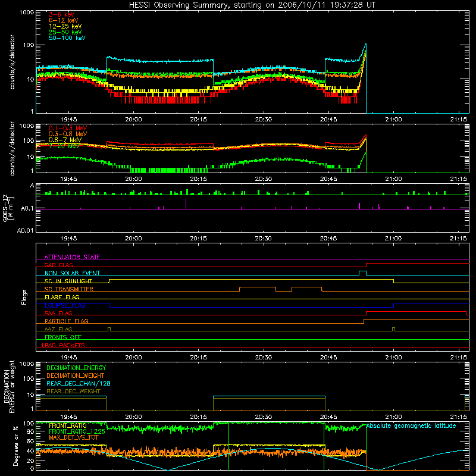This screenshot has width=476, height=476.
Task: Click the Degrees or % axis title
Action: 16,446
